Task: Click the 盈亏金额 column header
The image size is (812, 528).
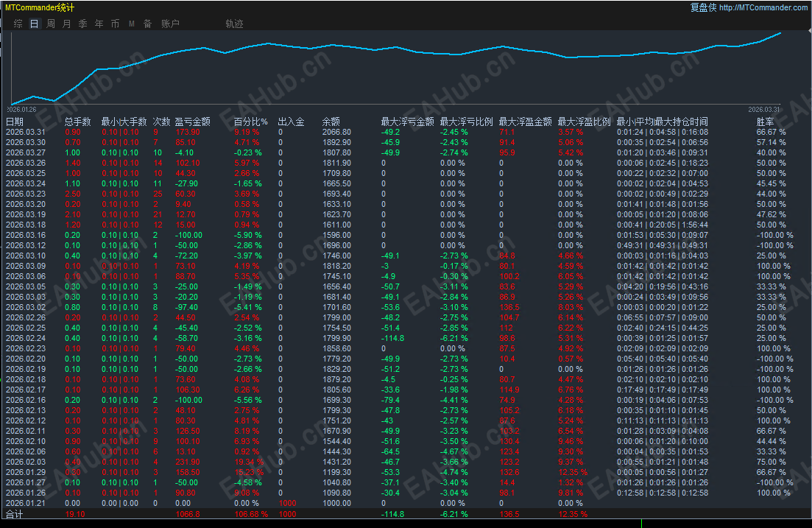Action: [193, 122]
